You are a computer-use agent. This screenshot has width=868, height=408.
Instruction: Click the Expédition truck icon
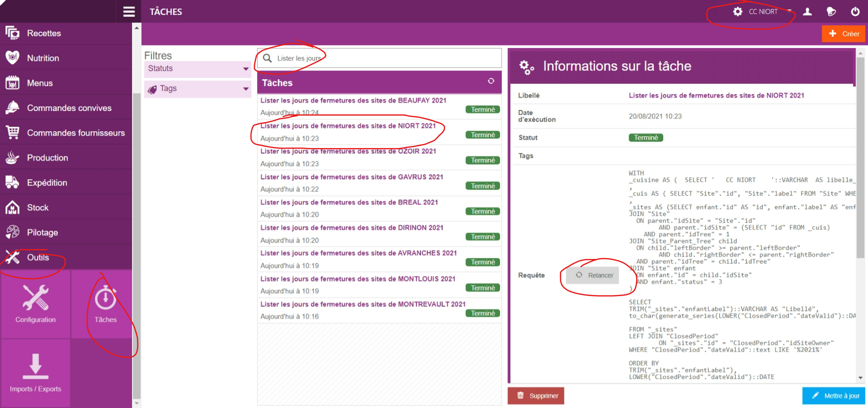(12, 182)
